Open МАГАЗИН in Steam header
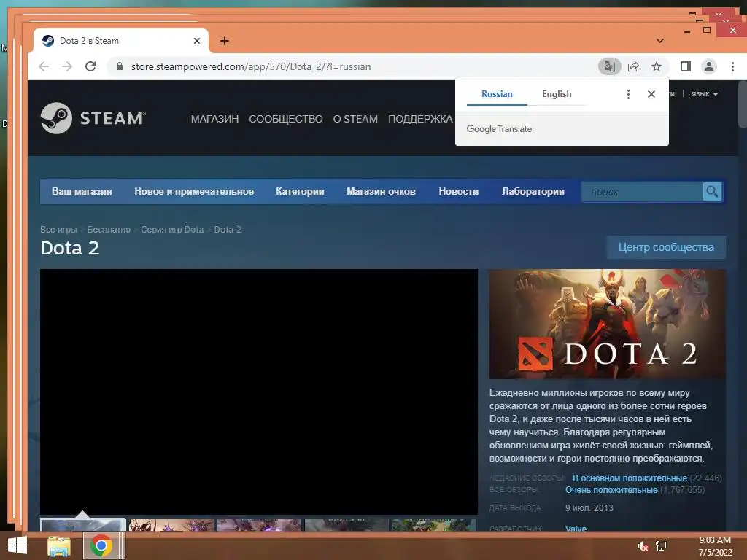This screenshot has height=560, width=747. click(214, 119)
